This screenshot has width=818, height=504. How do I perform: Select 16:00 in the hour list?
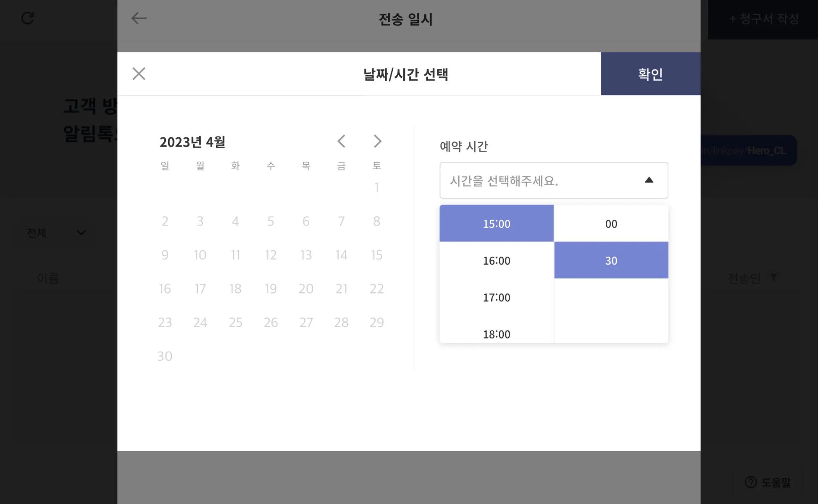(x=496, y=260)
